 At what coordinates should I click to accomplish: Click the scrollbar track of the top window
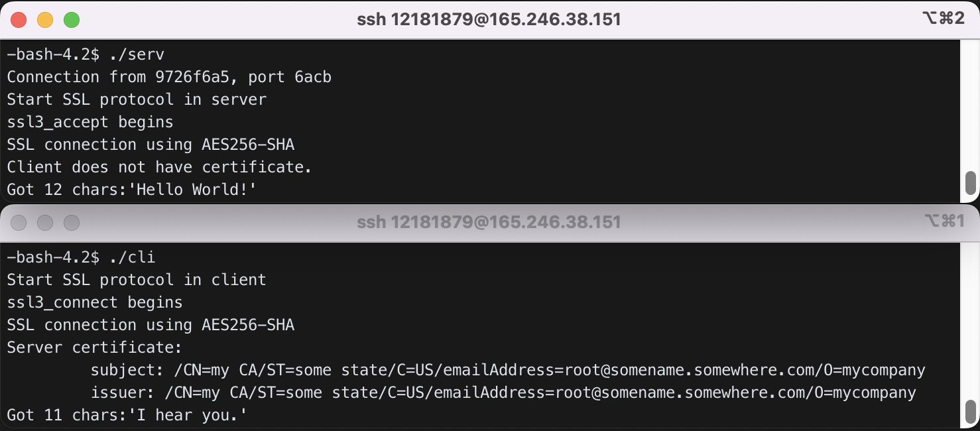click(x=969, y=99)
